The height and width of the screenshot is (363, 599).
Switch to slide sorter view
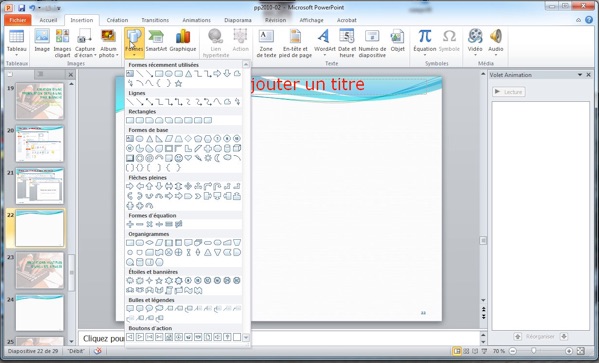point(466,351)
